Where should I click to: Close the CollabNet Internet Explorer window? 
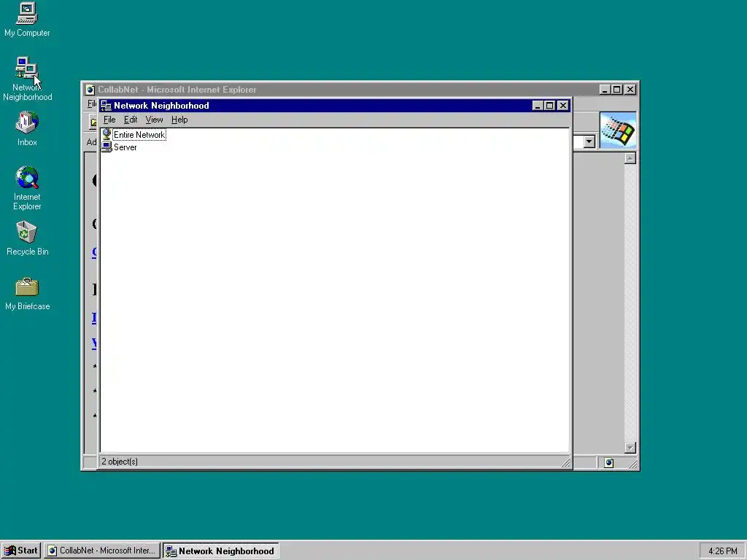630,90
